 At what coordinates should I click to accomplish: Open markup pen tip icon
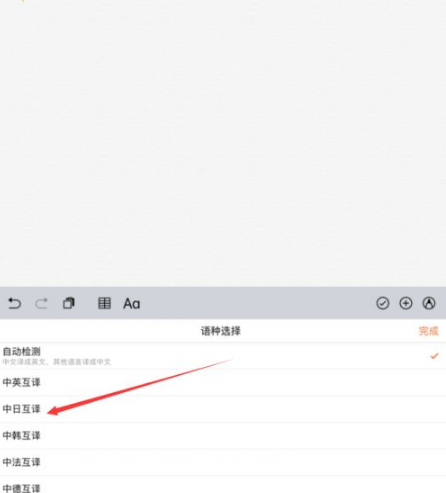coord(429,303)
